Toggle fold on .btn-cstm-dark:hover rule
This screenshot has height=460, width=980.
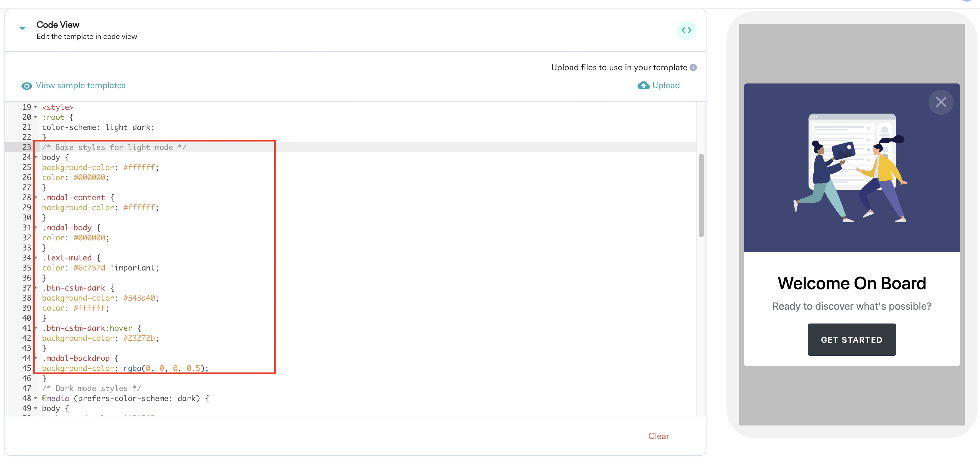(35, 328)
